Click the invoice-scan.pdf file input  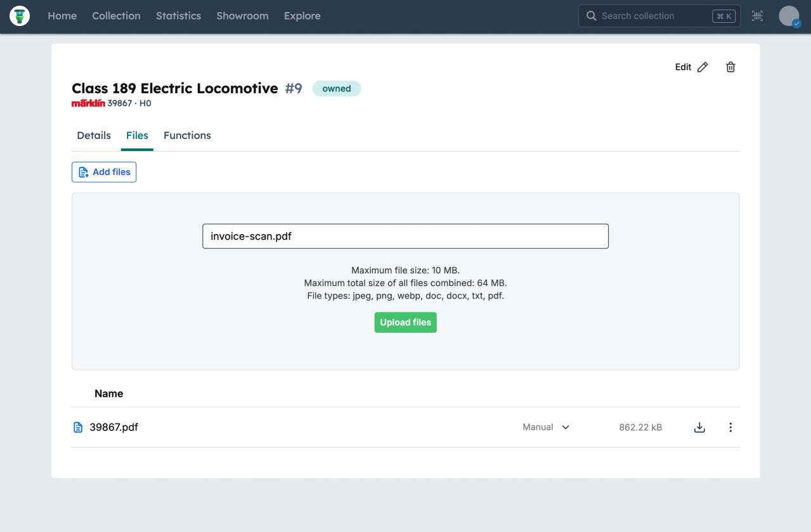click(x=405, y=236)
